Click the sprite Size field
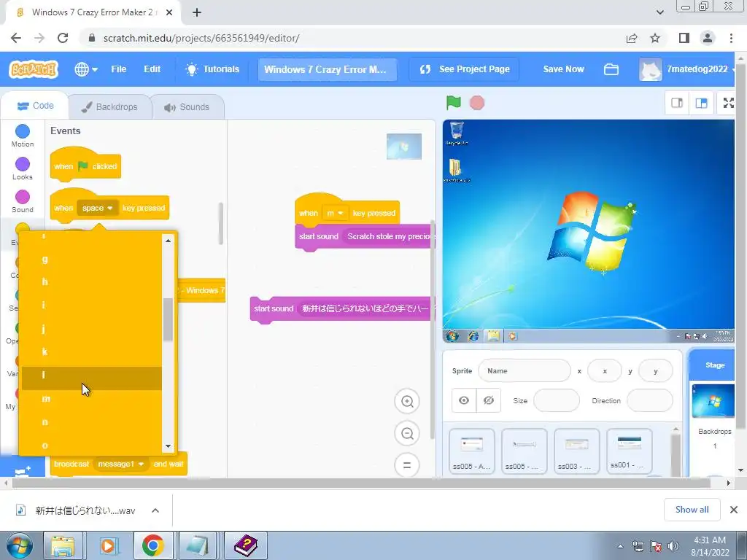The image size is (747, 560). (557, 400)
